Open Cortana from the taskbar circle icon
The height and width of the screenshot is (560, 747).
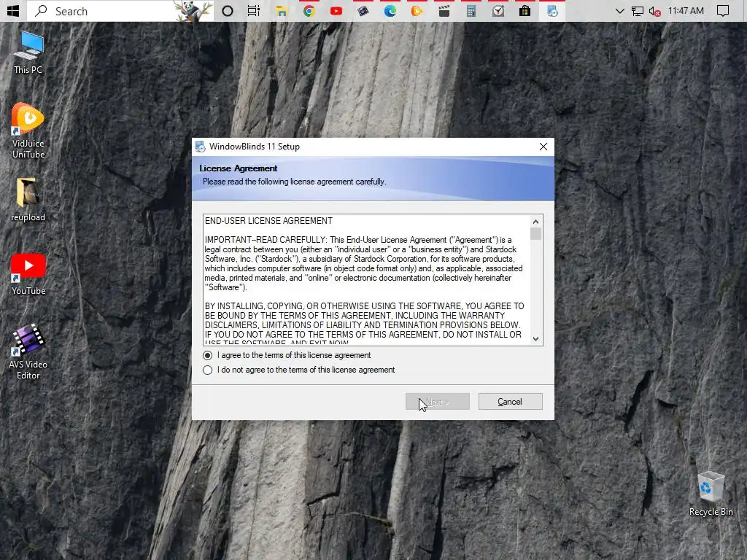(228, 10)
